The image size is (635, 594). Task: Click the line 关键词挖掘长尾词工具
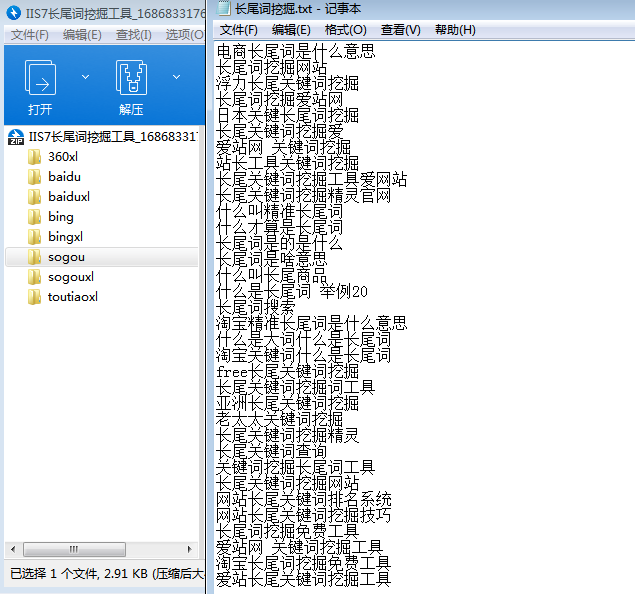click(296, 468)
